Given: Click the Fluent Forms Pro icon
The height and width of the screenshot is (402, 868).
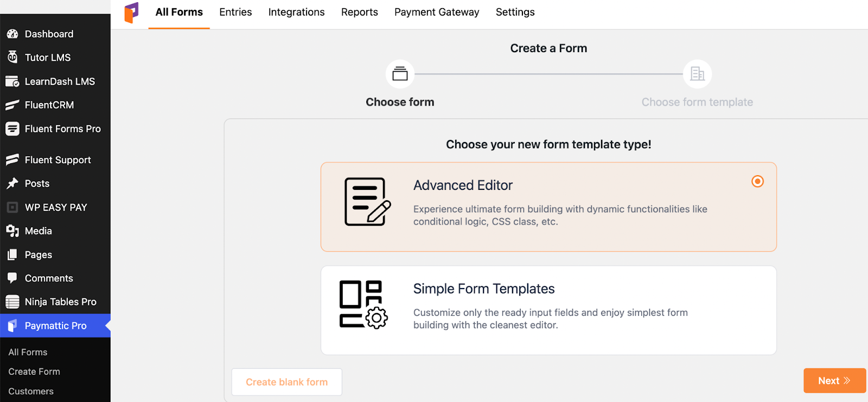Looking at the screenshot, I should pyautogui.click(x=12, y=129).
